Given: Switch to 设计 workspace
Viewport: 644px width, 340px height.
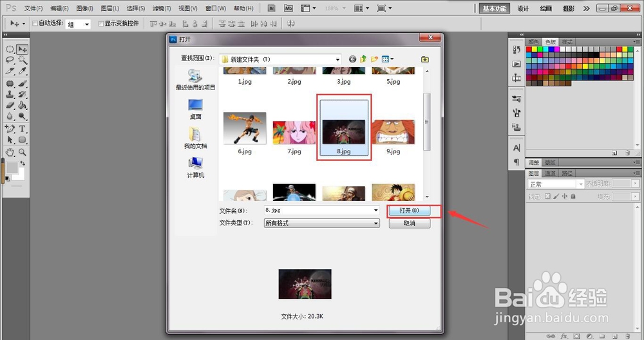Looking at the screenshot, I should point(523,8).
